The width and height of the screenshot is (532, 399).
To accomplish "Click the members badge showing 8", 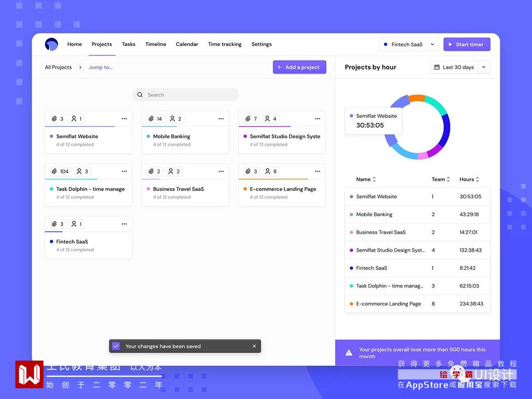I will (x=270, y=171).
